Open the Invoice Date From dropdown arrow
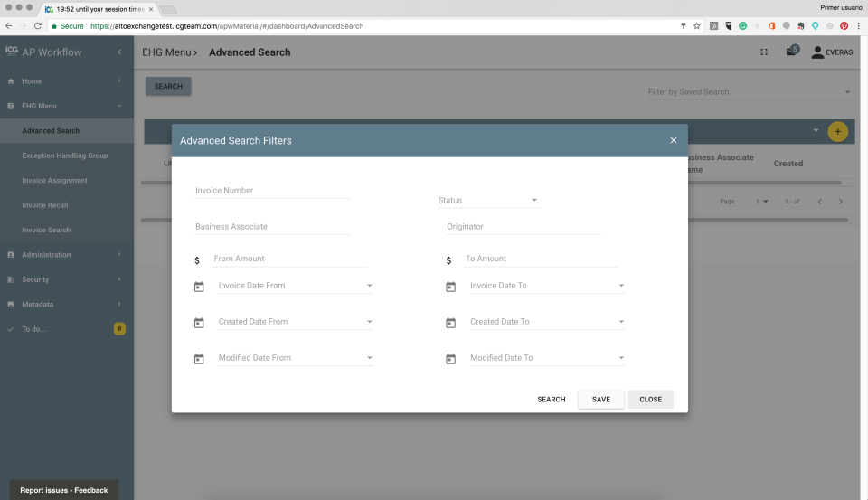Screen dimensions: 868x500 tap(369, 286)
